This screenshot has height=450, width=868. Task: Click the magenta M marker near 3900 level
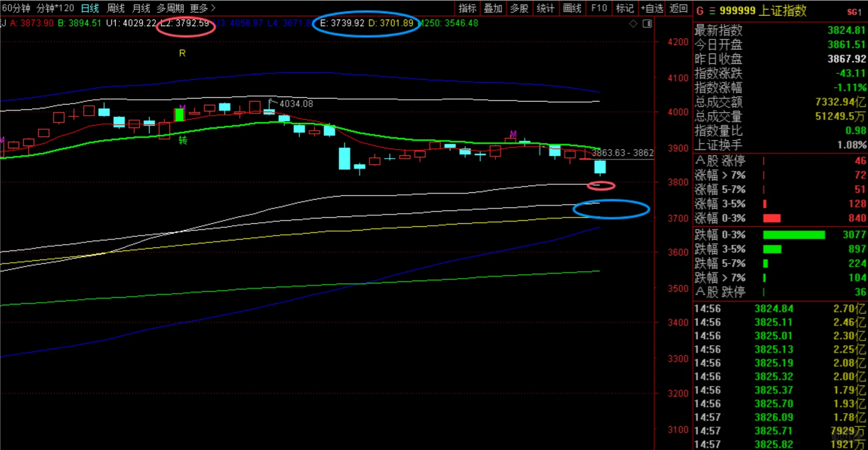pos(513,134)
